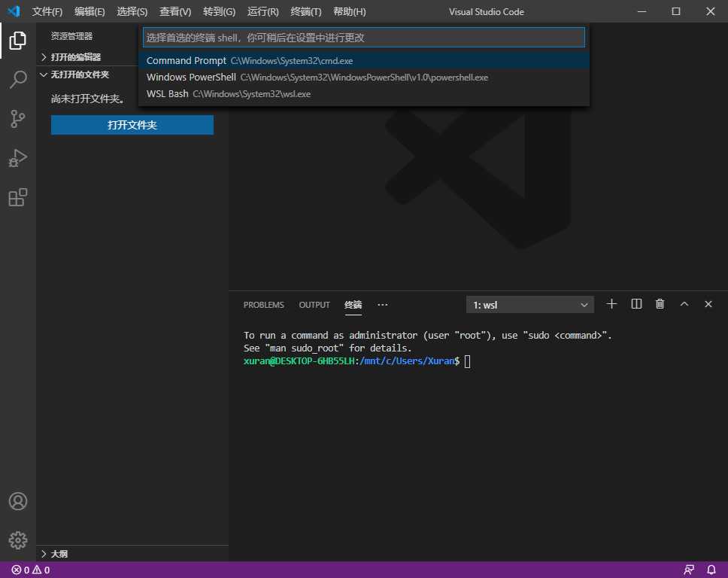This screenshot has width=728, height=578.
Task: Open the 1: wsl terminal dropdown
Action: [529, 305]
